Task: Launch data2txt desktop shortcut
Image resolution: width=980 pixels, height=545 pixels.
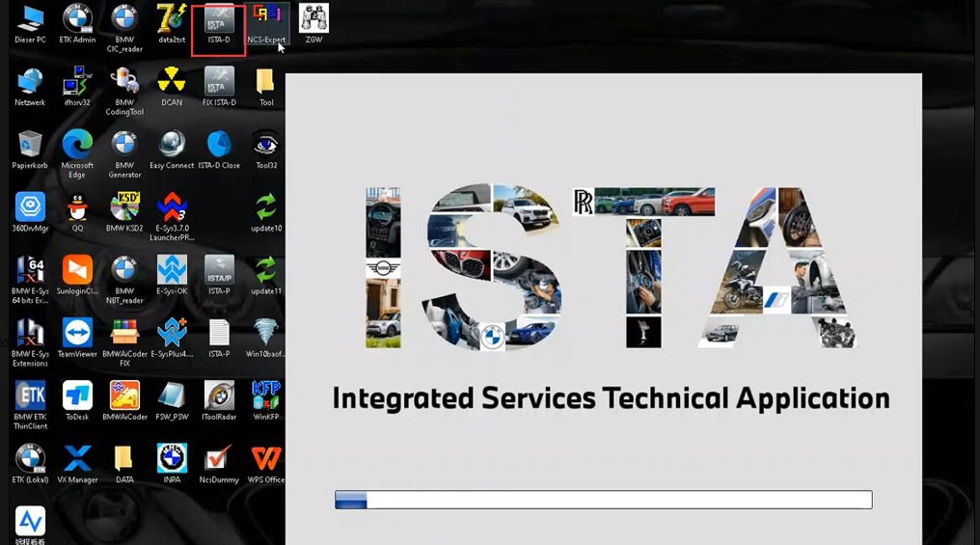Action: pos(172,24)
